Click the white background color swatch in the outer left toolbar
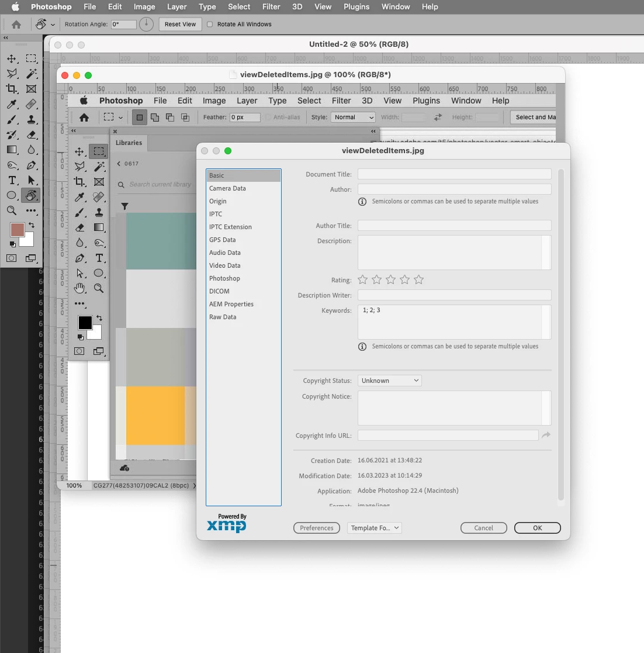Viewport: 644px width, 653px height. pos(28,241)
